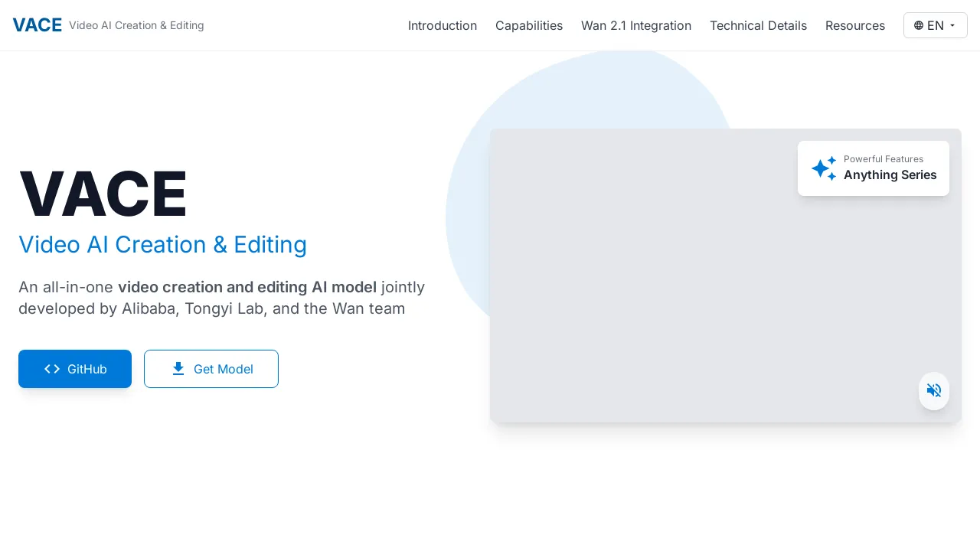Click the blue Video AI Creation & Editing subtitle
Screen dimensions: 980x551
(x=162, y=244)
